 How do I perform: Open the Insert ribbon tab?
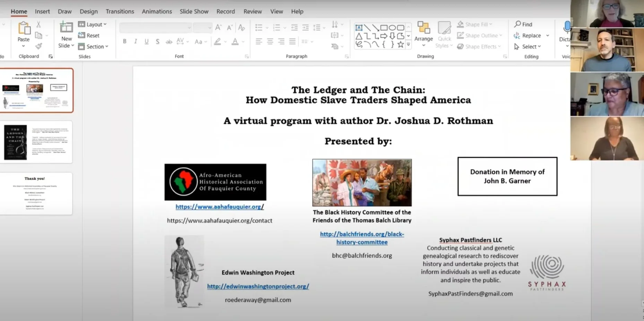42,11
